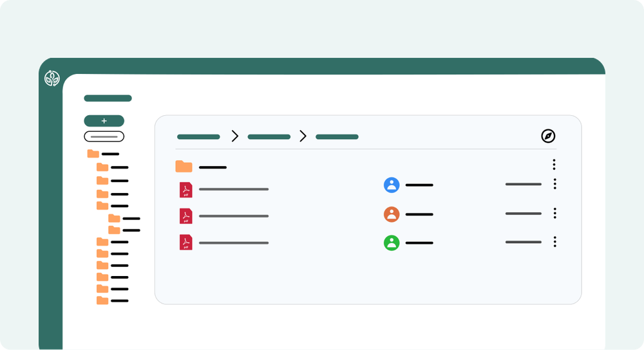Viewport: 644px width, 350px height.
Task: Click the outlined pill search field
Action: click(104, 136)
